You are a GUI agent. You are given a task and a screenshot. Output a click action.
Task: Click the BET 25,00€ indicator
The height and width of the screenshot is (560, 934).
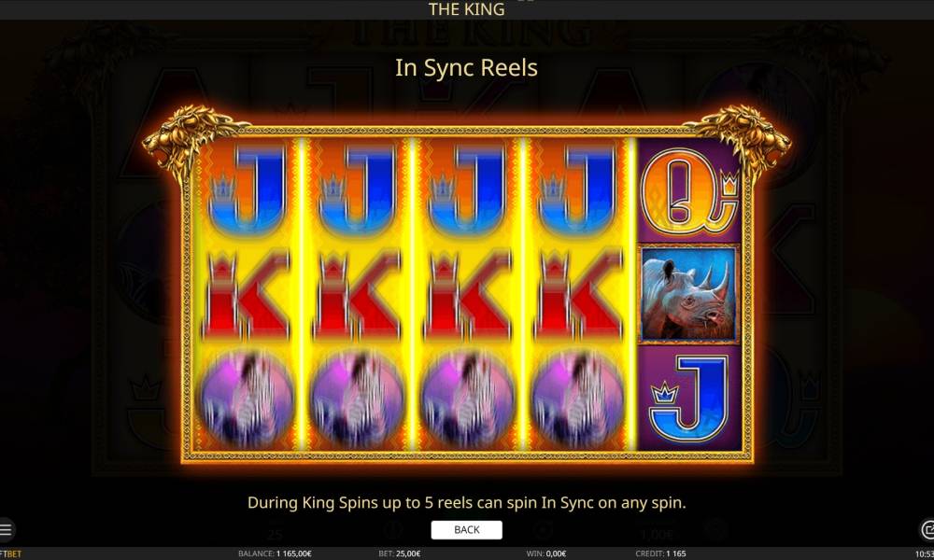pyautogui.click(x=399, y=553)
